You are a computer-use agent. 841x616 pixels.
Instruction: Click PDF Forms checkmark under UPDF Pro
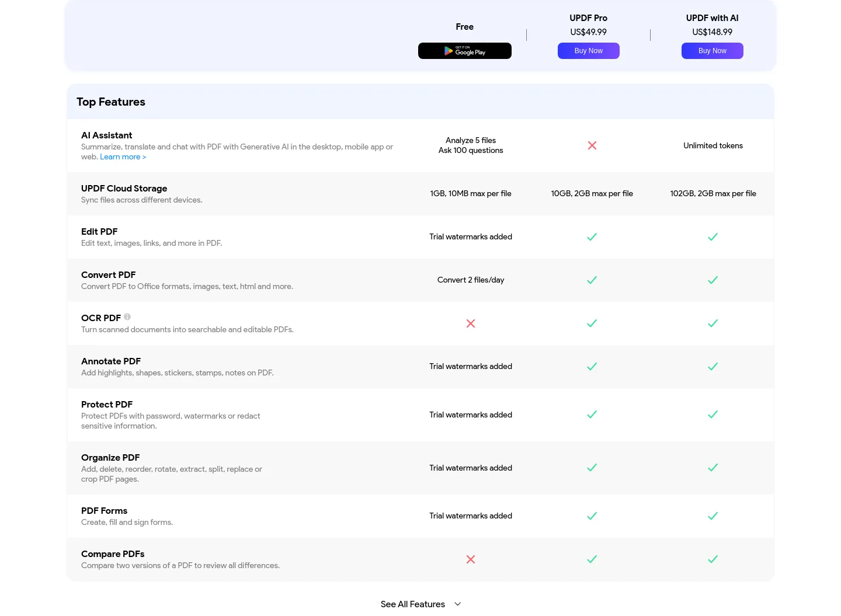point(592,516)
